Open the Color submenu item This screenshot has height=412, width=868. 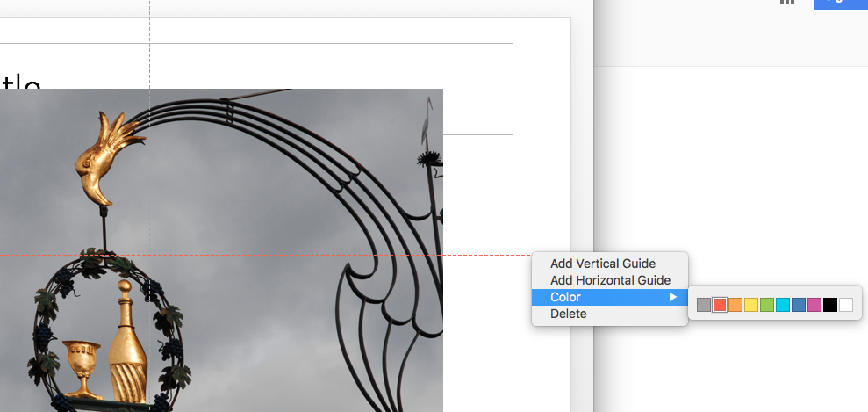(609, 297)
